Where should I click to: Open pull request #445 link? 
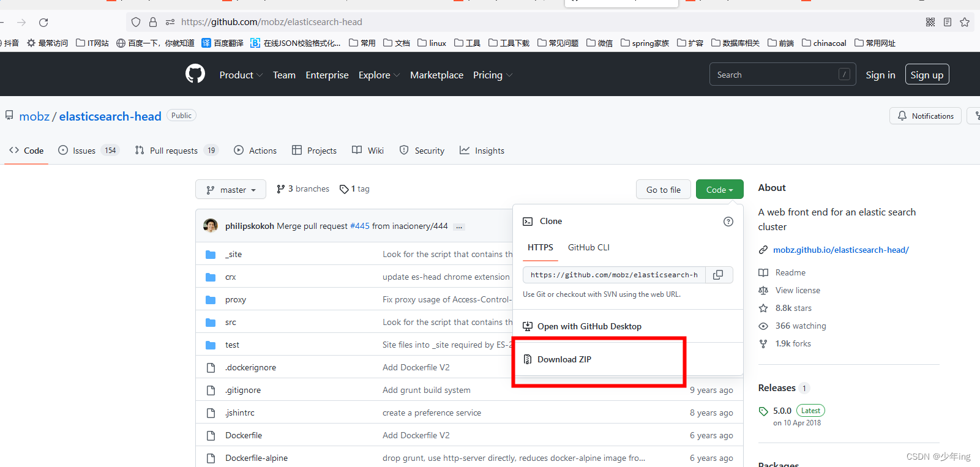(x=360, y=226)
